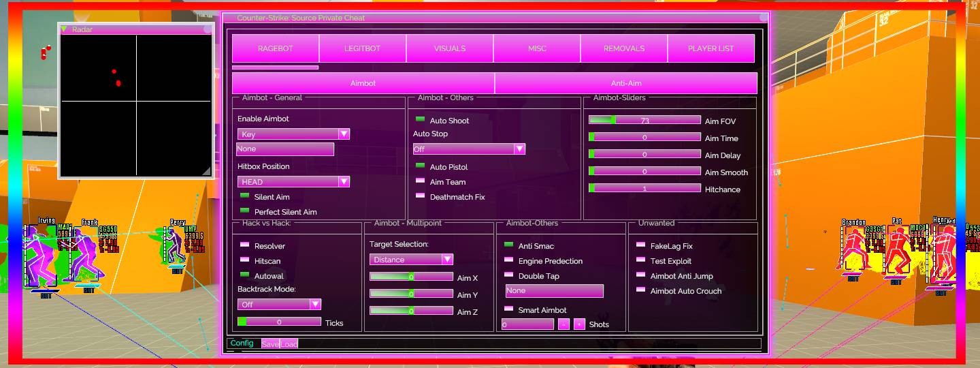Toggle the Anti Smac checkbox
The height and width of the screenshot is (368, 980).
pyautogui.click(x=509, y=245)
